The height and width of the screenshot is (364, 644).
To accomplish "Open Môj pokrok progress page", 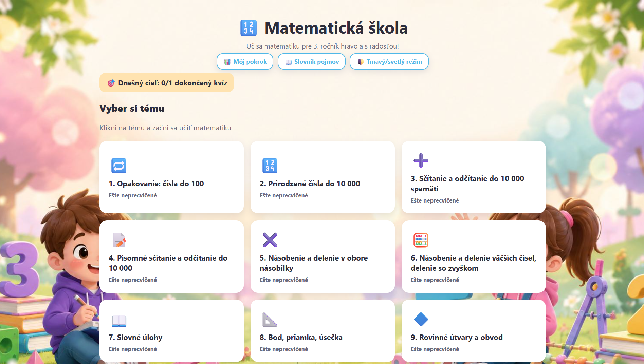I will [245, 61].
